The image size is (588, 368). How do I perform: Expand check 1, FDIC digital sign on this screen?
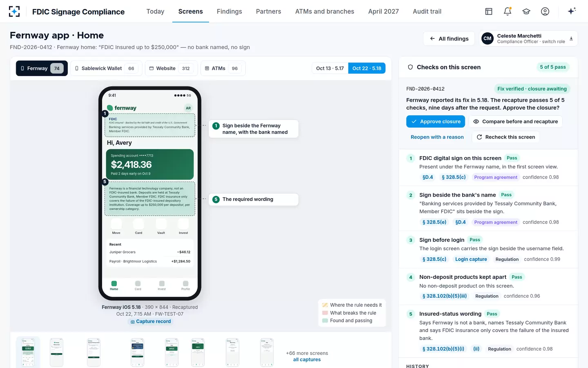coord(488,168)
